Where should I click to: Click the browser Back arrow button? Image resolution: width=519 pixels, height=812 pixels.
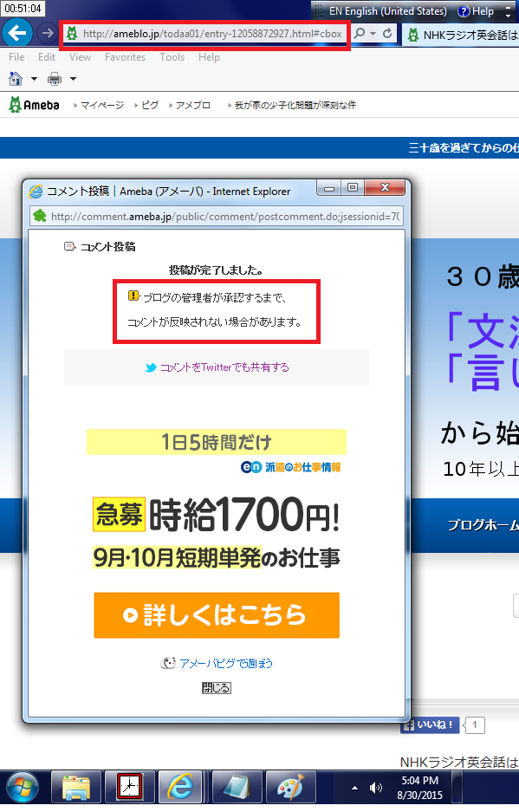tap(17, 33)
